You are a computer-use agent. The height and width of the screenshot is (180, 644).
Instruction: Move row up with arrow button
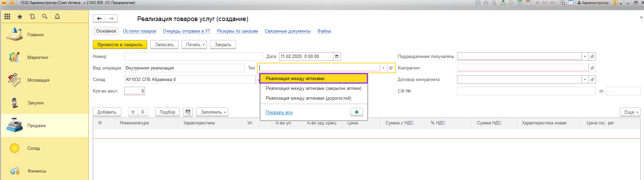pos(133,112)
